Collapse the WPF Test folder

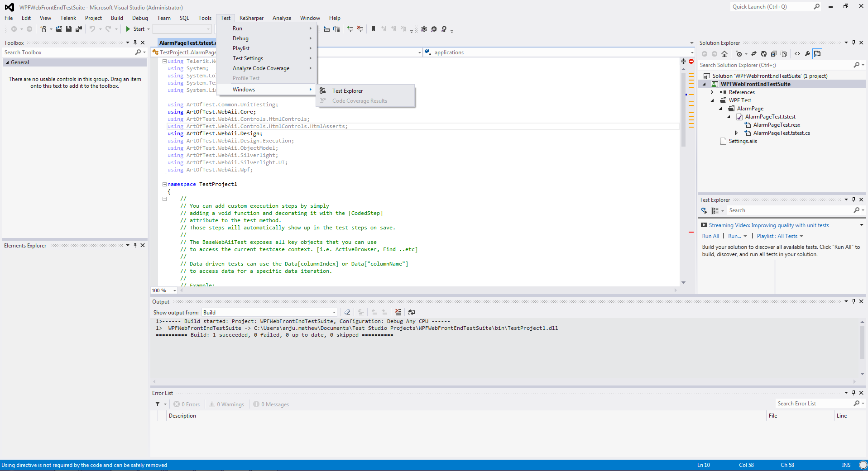[712, 100]
